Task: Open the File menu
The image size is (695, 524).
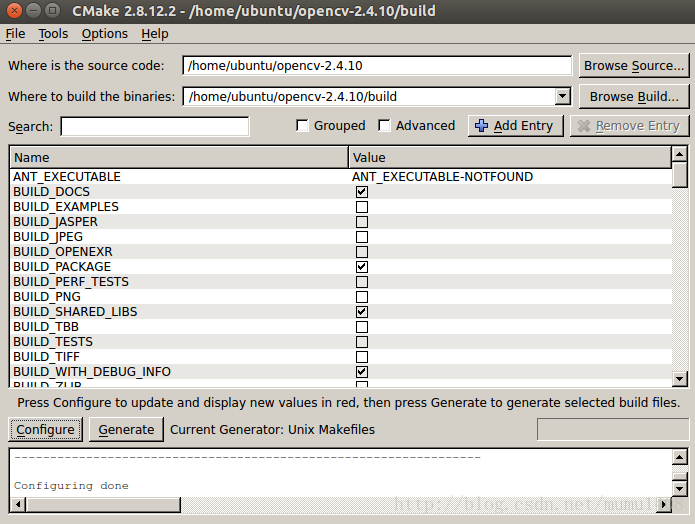Action: pyautogui.click(x=15, y=34)
